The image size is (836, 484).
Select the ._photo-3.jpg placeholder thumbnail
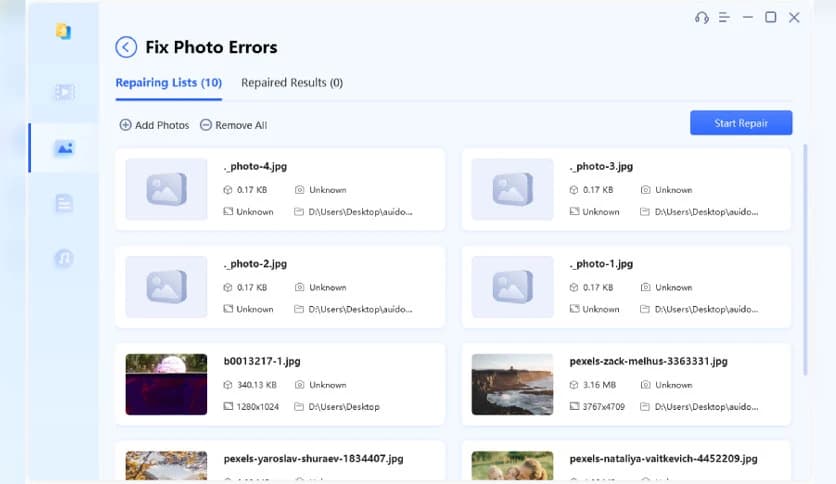tap(512, 189)
